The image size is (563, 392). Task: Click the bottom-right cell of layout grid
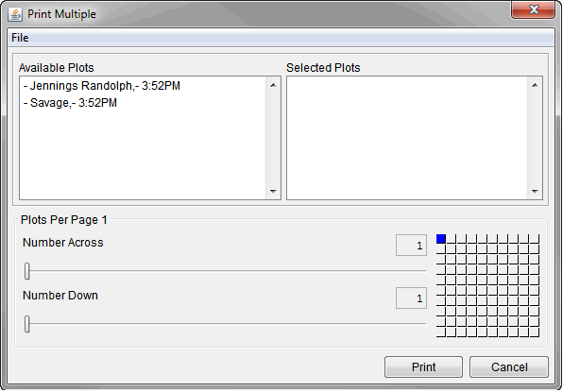point(535,332)
